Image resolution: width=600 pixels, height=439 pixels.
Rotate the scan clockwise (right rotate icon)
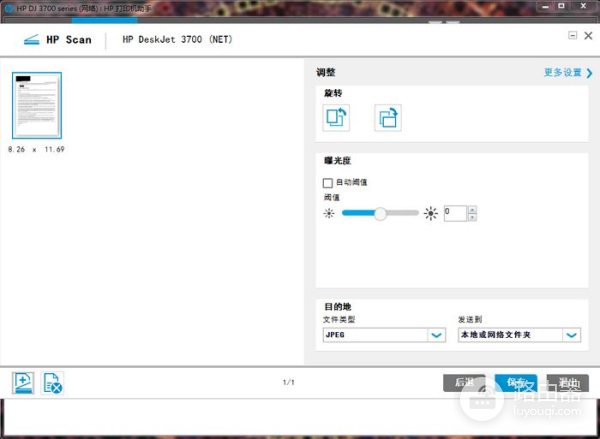pos(387,118)
